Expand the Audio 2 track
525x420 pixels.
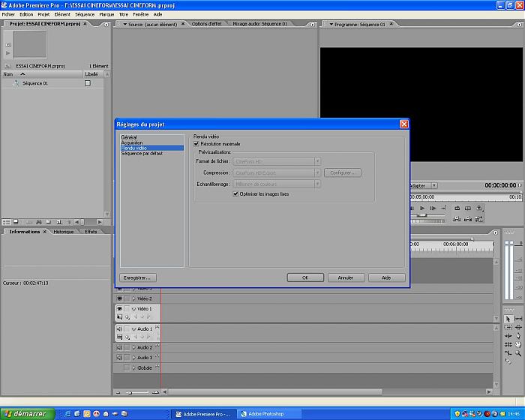tap(134, 347)
